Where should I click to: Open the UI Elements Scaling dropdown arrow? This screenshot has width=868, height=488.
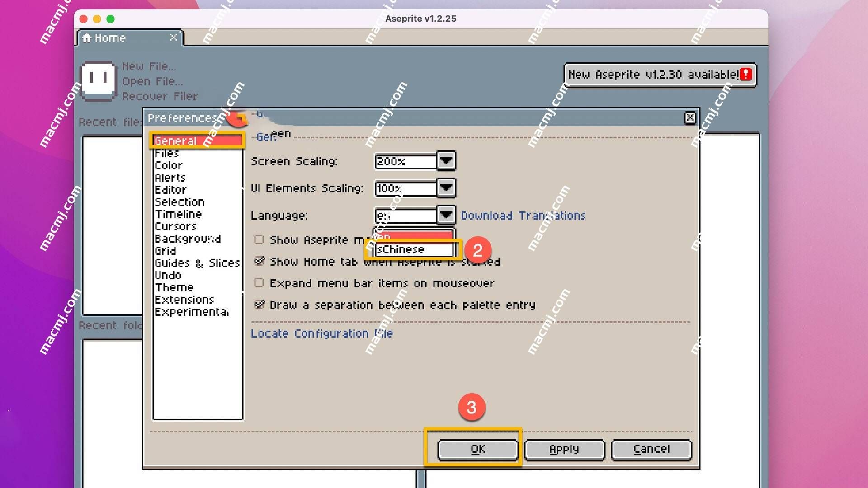(446, 188)
